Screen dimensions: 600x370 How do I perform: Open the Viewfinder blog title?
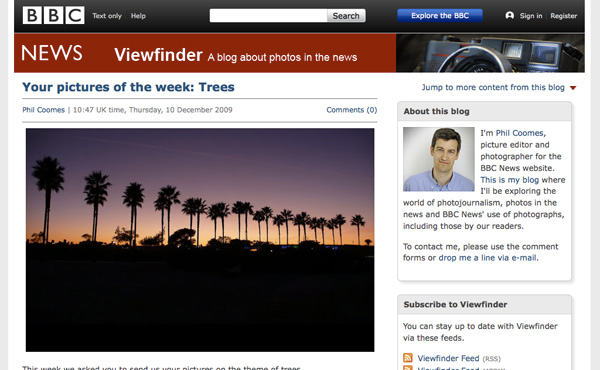(158, 55)
